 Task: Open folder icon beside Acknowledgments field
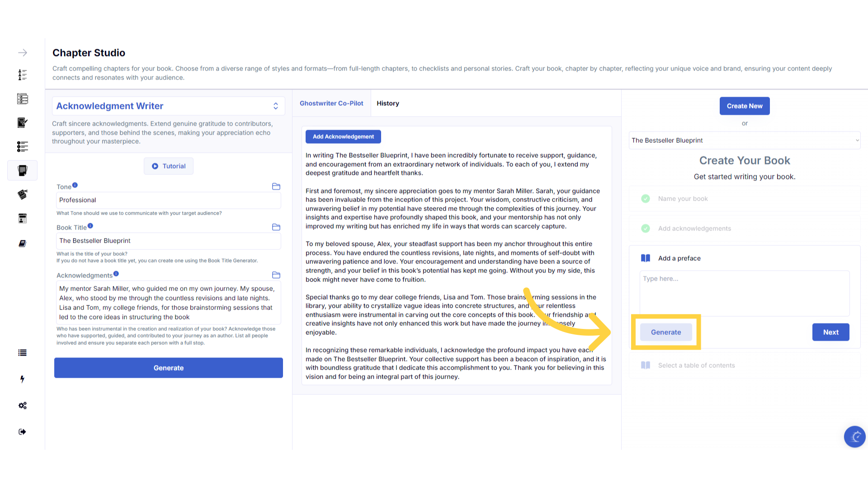(x=276, y=275)
